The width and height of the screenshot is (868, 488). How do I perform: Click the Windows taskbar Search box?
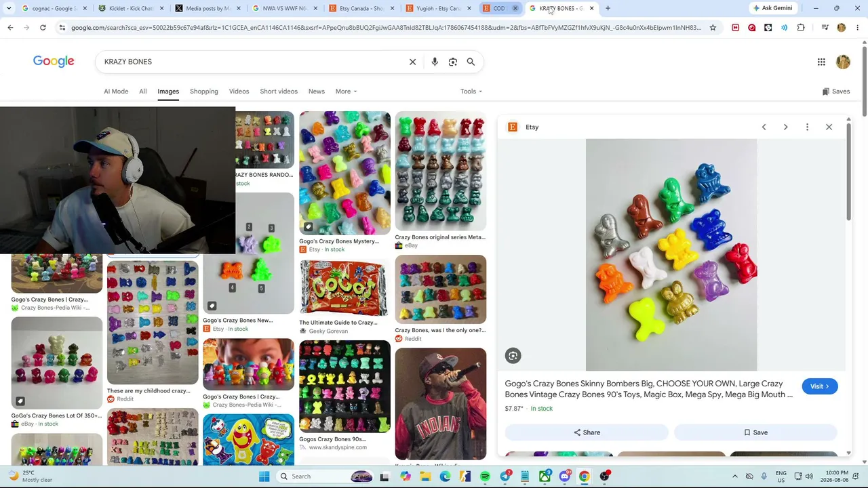(x=324, y=476)
